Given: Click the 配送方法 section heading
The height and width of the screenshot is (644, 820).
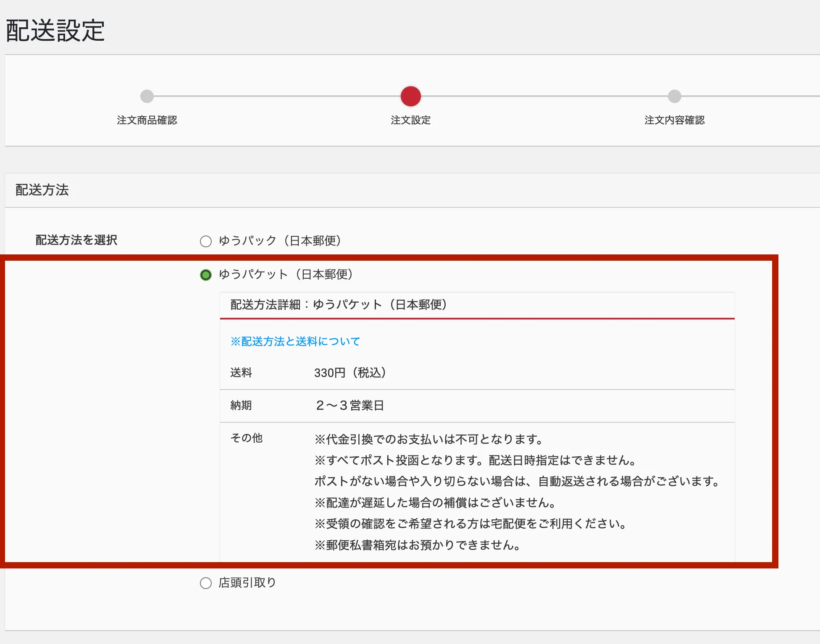Looking at the screenshot, I should (x=42, y=190).
